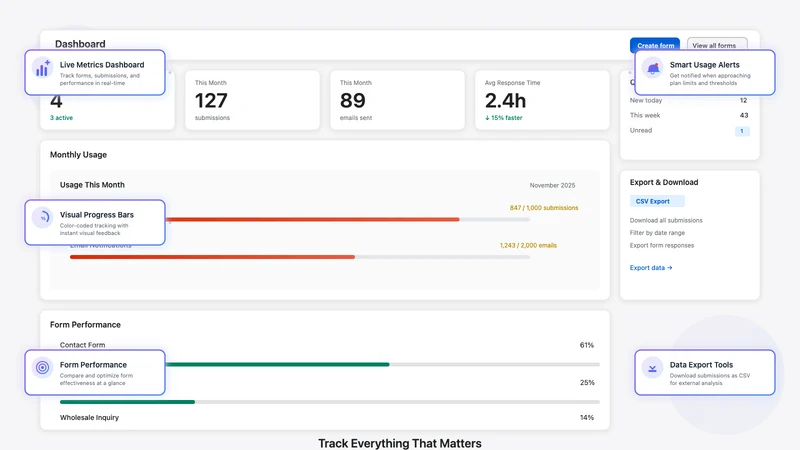The width and height of the screenshot is (800, 450).
Task: Click the Form Performance target icon
Action: [x=42, y=367]
